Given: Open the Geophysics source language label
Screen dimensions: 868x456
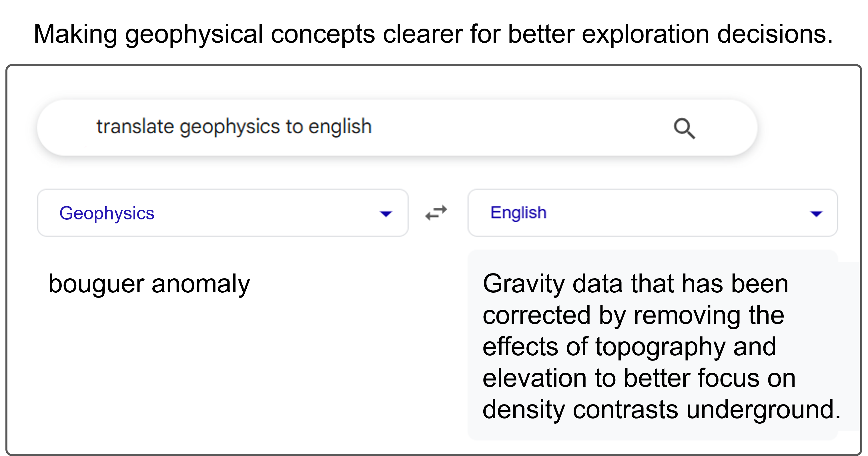Looking at the screenshot, I should pos(107,213).
